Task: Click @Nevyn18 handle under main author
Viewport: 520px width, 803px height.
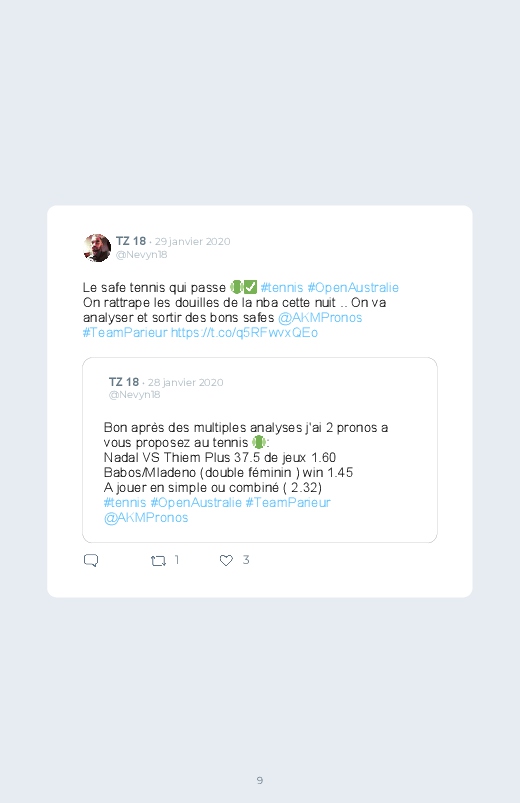Action: (141, 255)
